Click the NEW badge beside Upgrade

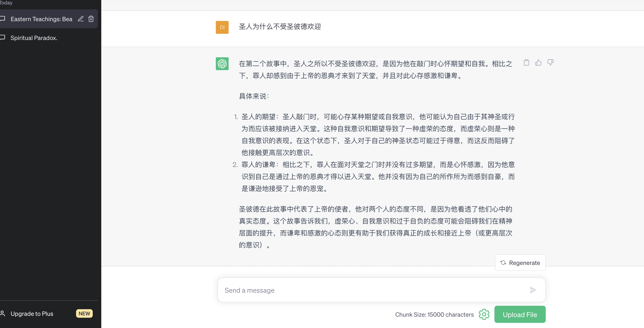coord(84,314)
